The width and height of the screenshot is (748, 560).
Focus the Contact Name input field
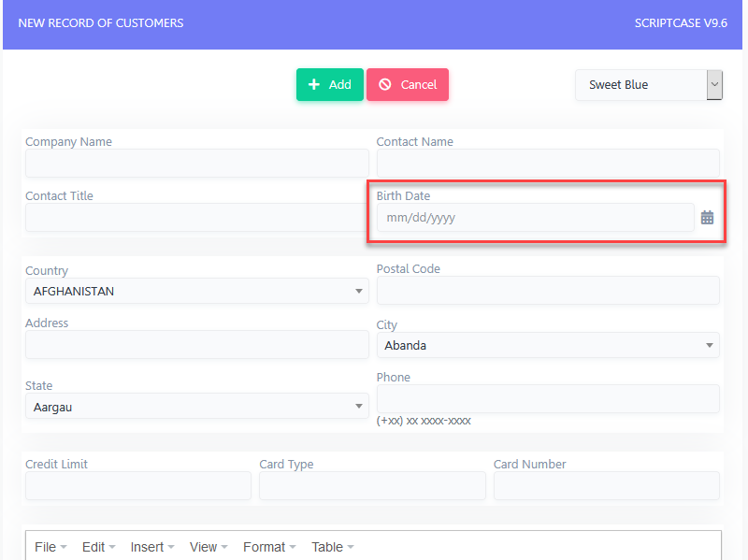tap(548, 163)
